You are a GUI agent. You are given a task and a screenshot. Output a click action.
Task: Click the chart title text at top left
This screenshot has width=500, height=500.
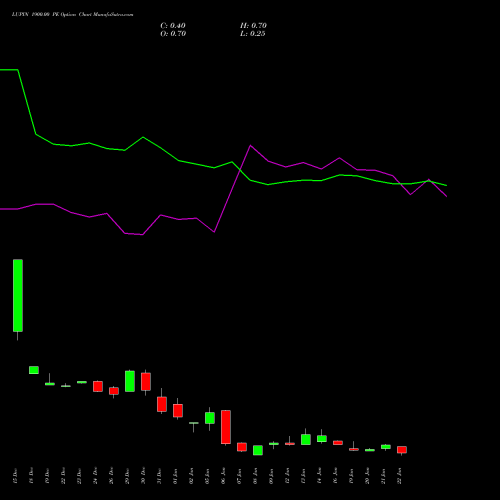click(72, 14)
